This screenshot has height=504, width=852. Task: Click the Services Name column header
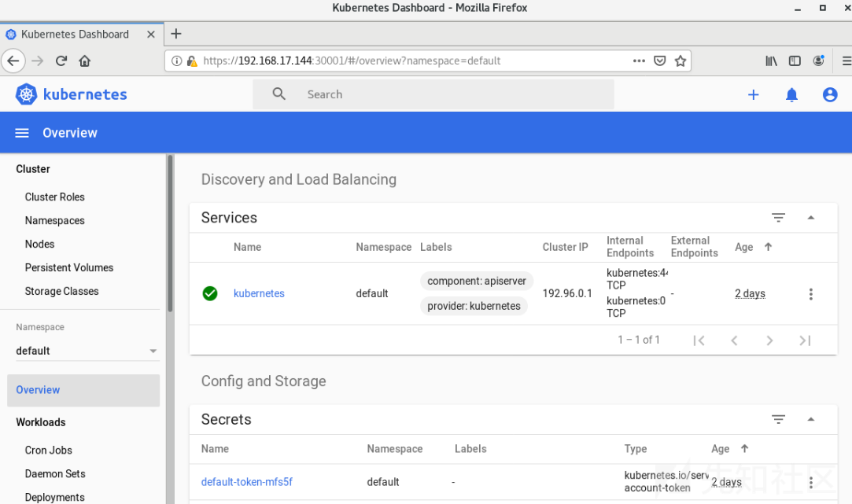coord(247,247)
